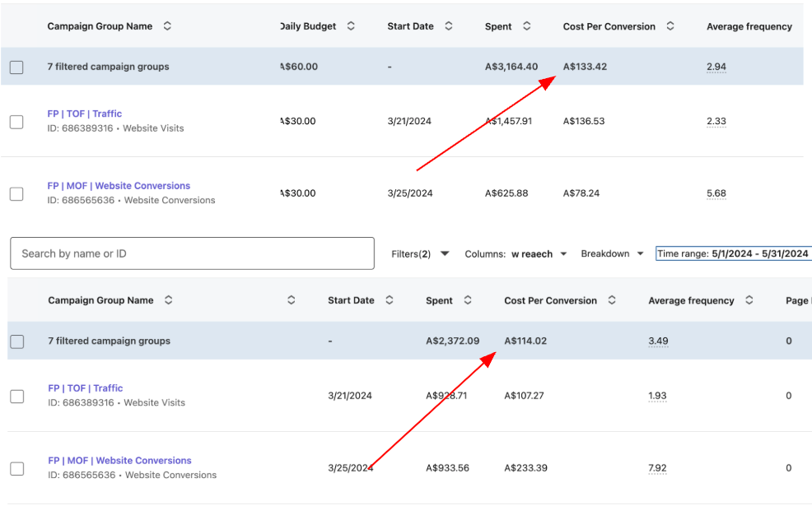
Task: Tick FP | MOF | Website Conversions in upper table
Action: pyautogui.click(x=16, y=193)
